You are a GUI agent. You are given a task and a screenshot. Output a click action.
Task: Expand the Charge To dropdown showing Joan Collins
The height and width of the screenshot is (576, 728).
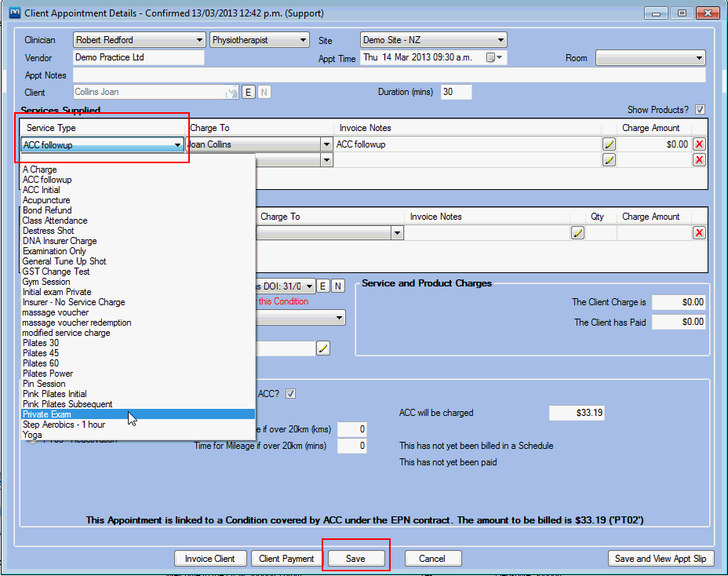(326, 144)
